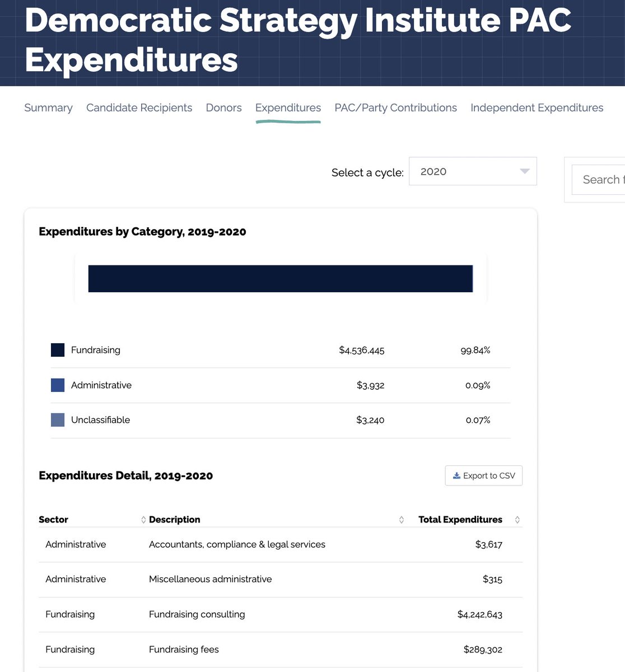Click the Description column header
Image resolution: width=625 pixels, height=672 pixels.
click(174, 520)
